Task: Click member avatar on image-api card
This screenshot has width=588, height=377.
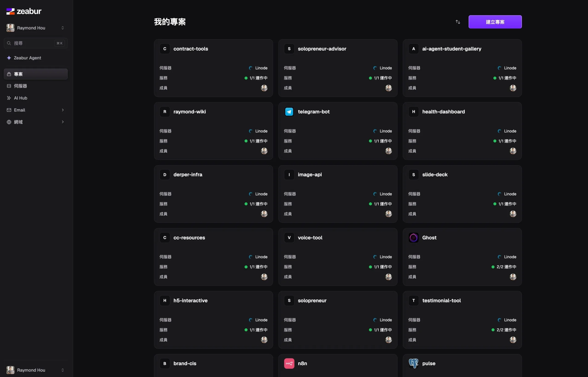Action: [x=388, y=214]
